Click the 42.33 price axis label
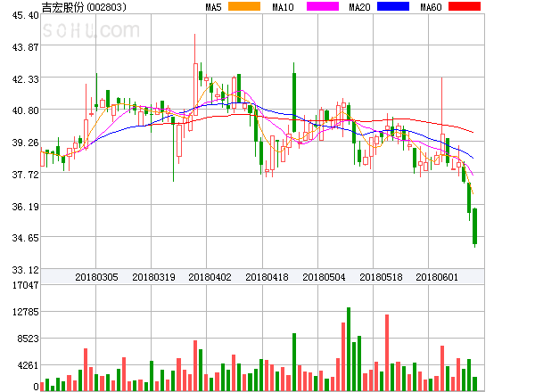This screenshot has height=392, width=535. pos(25,79)
